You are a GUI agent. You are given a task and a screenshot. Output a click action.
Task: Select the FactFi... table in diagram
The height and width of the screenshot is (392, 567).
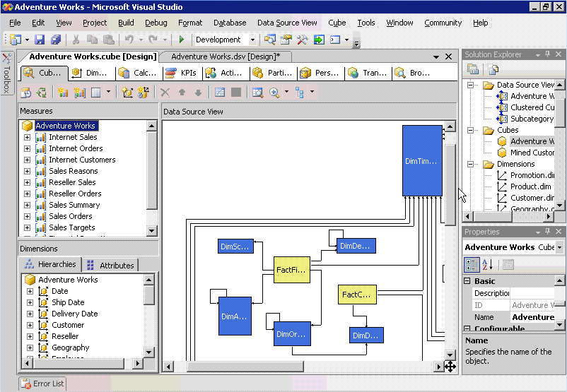pyautogui.click(x=292, y=270)
